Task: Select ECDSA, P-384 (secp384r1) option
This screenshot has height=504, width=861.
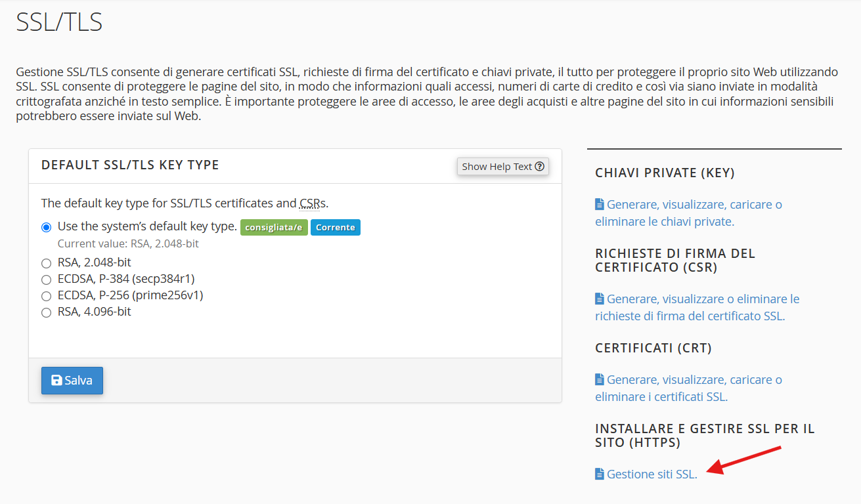Action: [46, 280]
